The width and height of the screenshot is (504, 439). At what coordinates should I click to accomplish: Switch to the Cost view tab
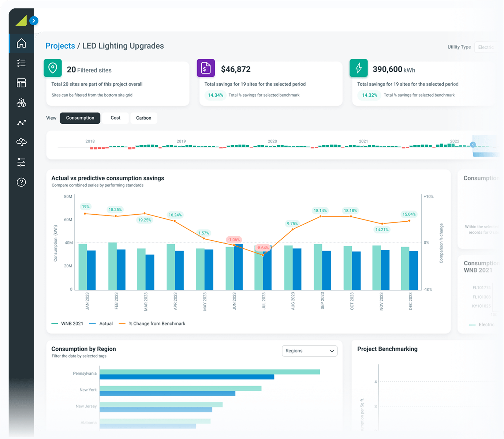[115, 118]
